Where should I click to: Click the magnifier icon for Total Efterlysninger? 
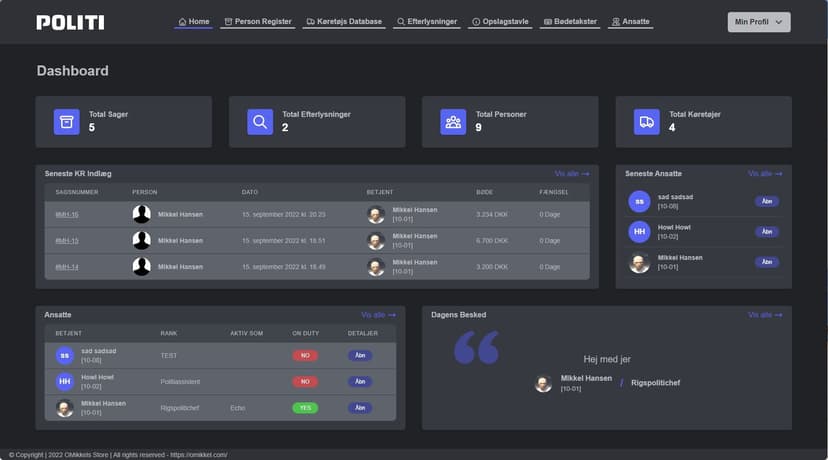tap(260, 122)
